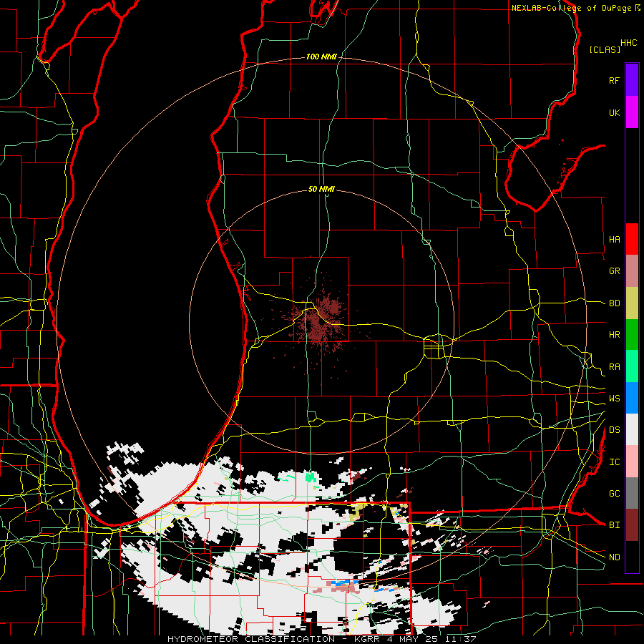
Task: Click the HA red legend swatch
Action: point(632,239)
